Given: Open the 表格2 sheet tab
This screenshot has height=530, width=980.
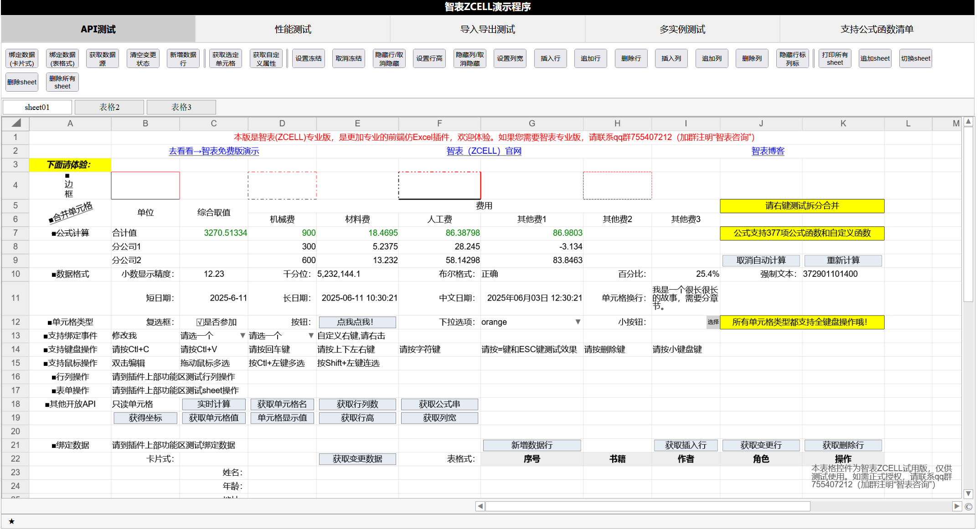Looking at the screenshot, I should coord(109,107).
